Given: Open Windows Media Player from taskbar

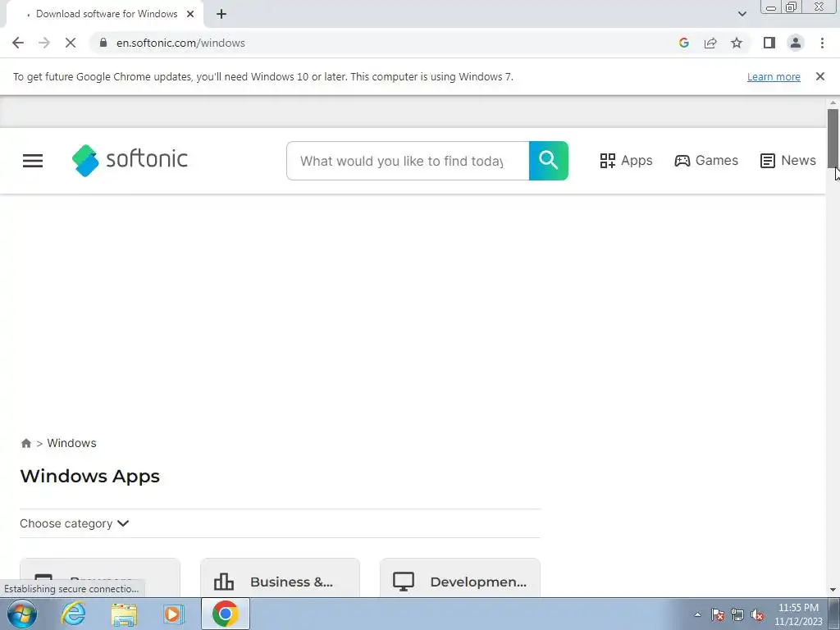Looking at the screenshot, I should pos(173,614).
